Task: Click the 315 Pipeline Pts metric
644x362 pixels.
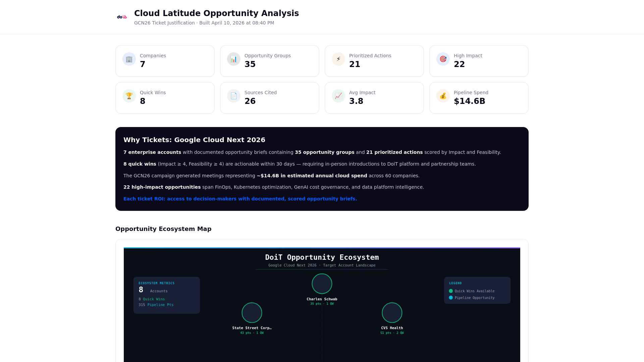Action: point(156,305)
